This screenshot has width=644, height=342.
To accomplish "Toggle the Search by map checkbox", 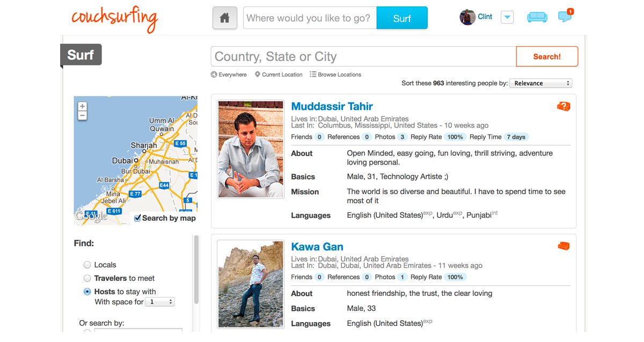I will tap(137, 218).
